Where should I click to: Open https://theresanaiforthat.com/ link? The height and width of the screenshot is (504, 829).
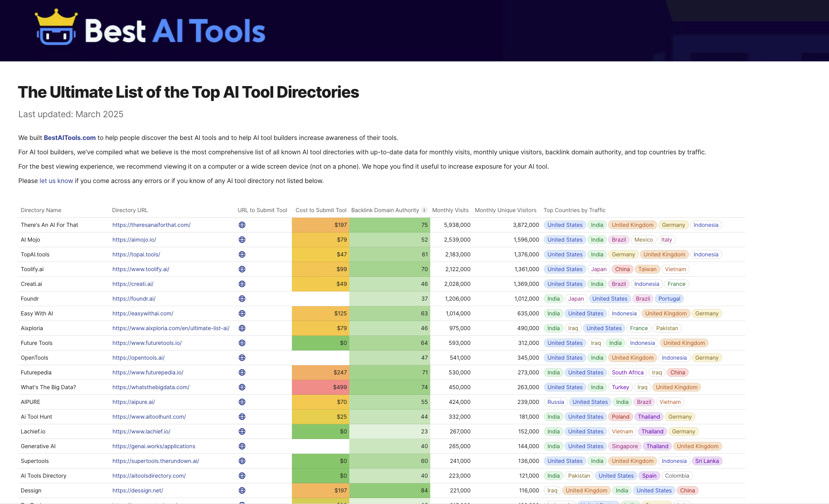click(152, 225)
